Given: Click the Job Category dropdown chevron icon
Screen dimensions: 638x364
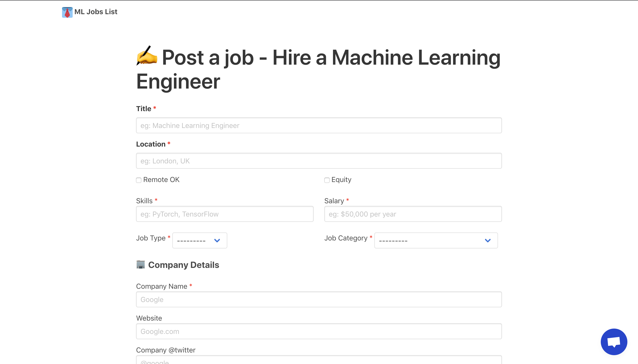Looking at the screenshot, I should pyautogui.click(x=487, y=240).
